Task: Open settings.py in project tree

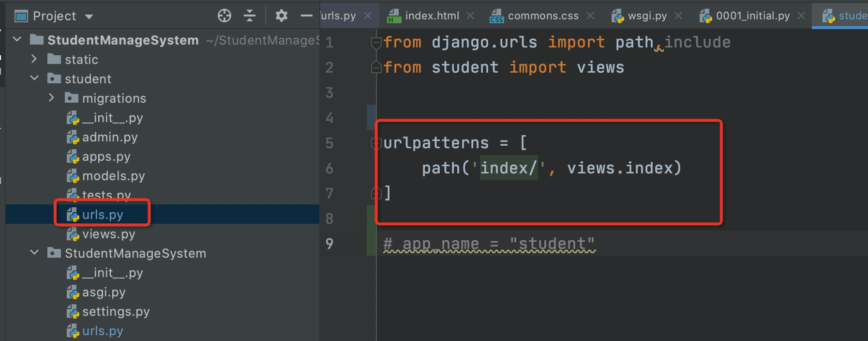Action: (116, 311)
